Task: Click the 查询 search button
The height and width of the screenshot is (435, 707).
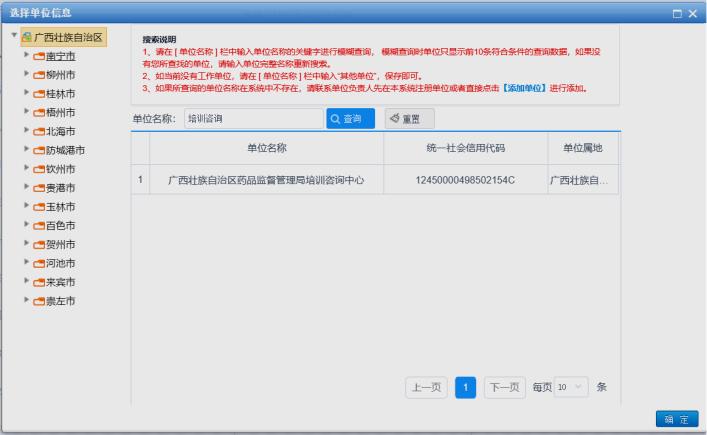Action: [349, 119]
